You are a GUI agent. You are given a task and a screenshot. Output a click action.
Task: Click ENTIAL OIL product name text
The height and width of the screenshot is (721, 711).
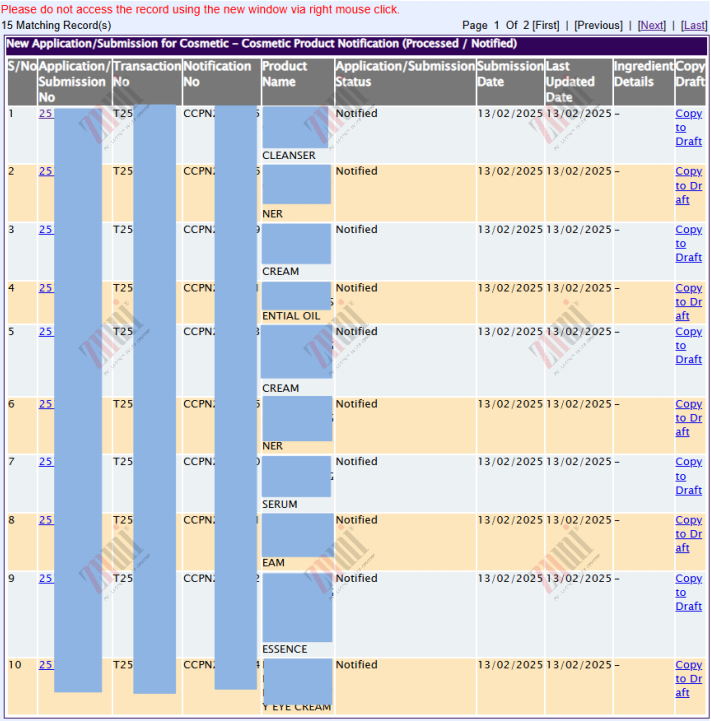(x=291, y=316)
